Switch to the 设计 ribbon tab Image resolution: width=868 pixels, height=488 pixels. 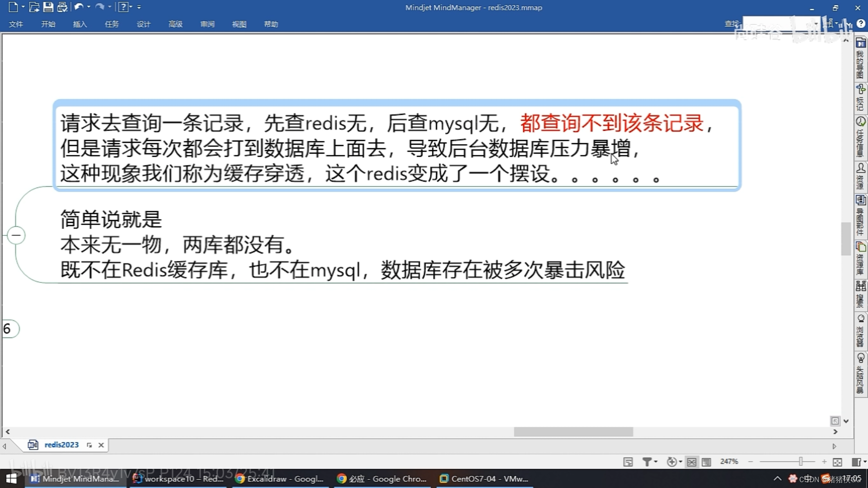click(x=144, y=24)
